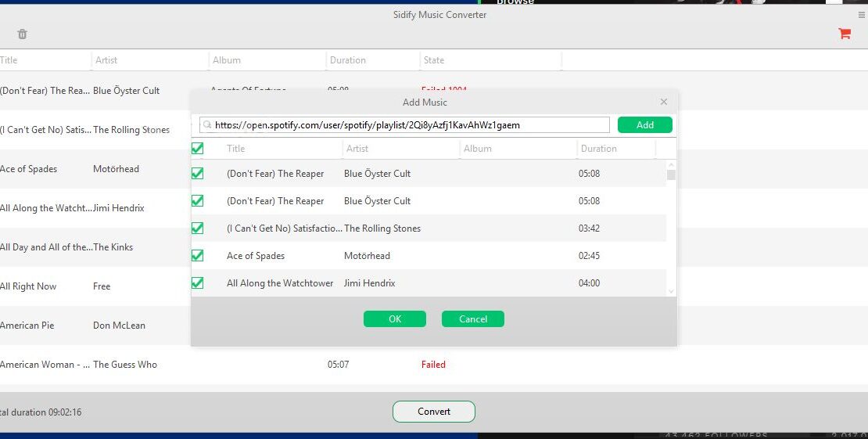This screenshot has width=868, height=439.
Task: Click scrollbar up arrow in dialog list
Action: pyautogui.click(x=672, y=164)
